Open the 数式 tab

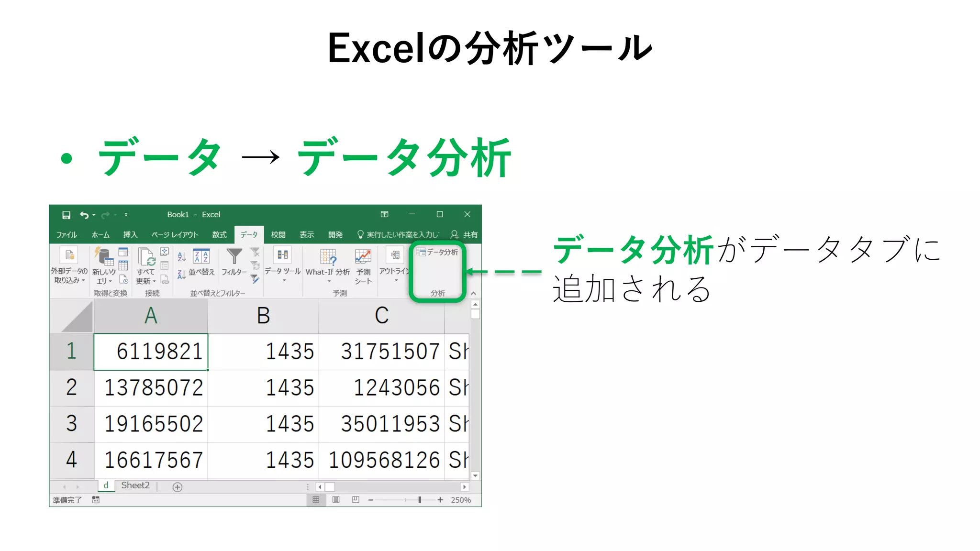219,235
